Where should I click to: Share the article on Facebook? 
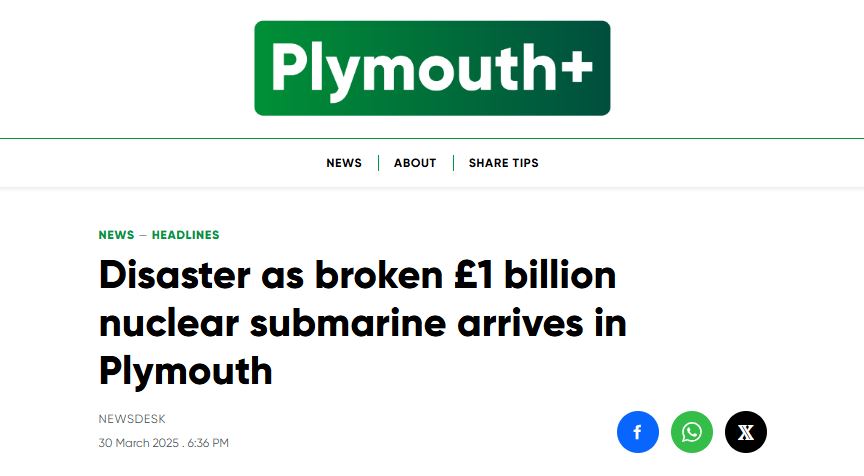(x=638, y=432)
